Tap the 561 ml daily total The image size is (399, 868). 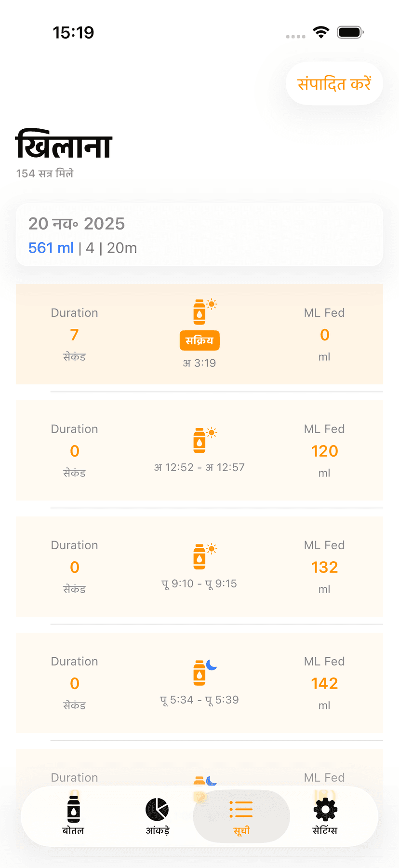coord(51,248)
